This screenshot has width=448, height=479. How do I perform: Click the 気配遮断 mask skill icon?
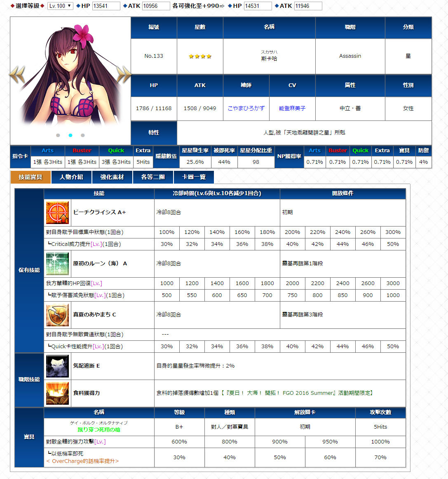tap(57, 366)
